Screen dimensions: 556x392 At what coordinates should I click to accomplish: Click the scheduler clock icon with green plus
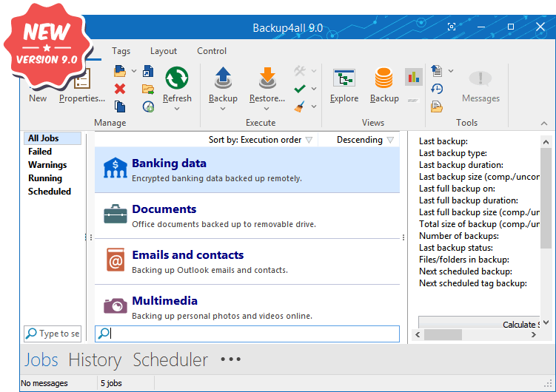pos(148,107)
